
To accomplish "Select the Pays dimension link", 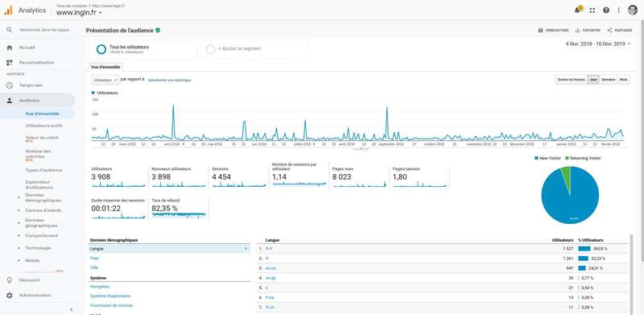I will pos(94,259).
